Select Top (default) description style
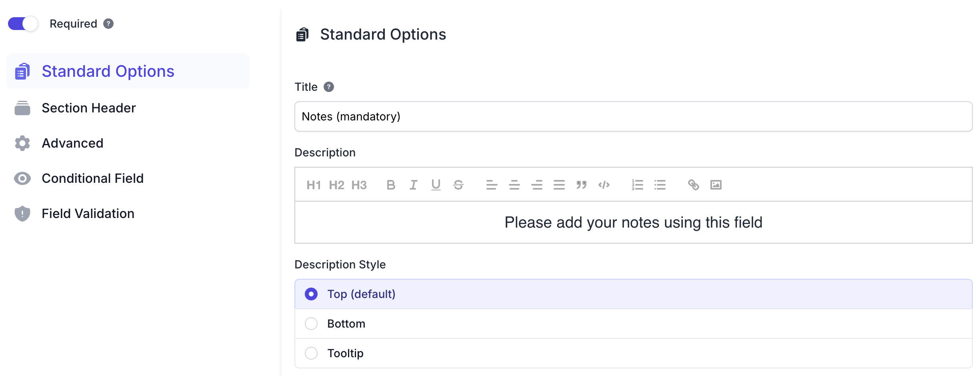980x376 pixels. point(311,294)
